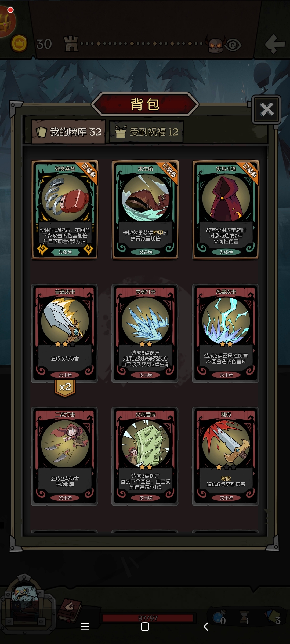Click the gold crown coin icon
Image resolution: width=290 pixels, height=644 pixels.
(19, 43)
